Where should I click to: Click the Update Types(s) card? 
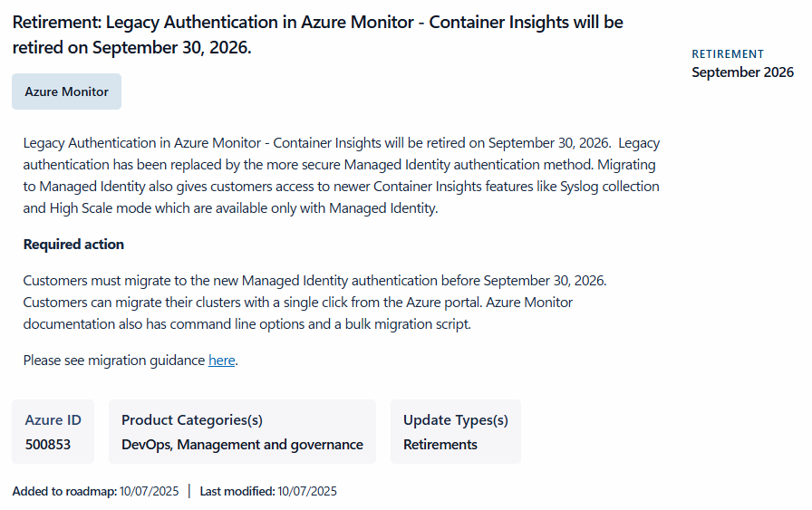(456, 432)
